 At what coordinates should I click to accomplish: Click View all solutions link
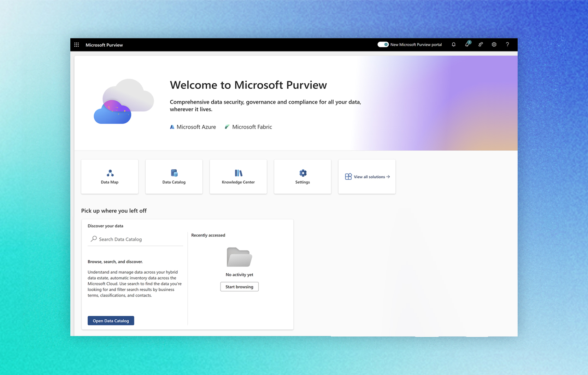click(367, 177)
